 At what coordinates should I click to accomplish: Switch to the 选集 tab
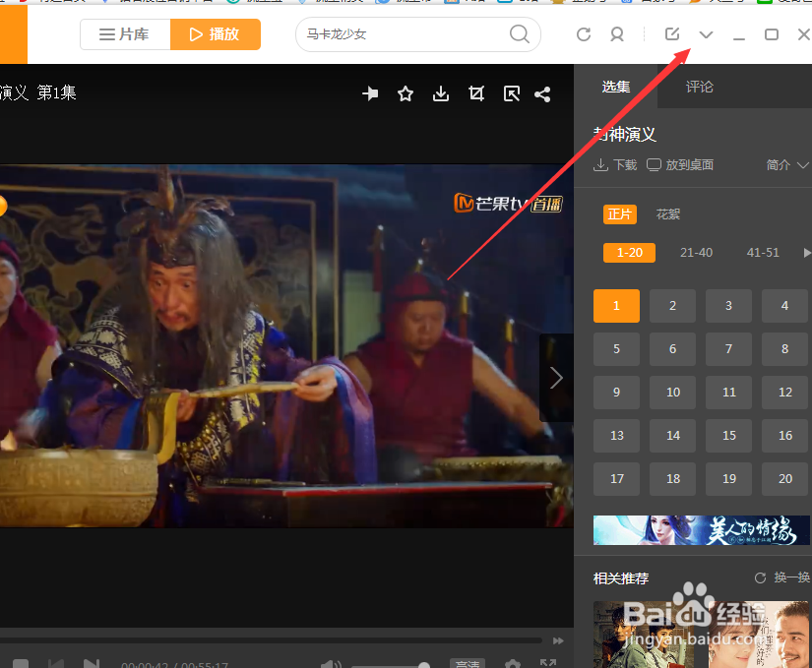coord(616,87)
